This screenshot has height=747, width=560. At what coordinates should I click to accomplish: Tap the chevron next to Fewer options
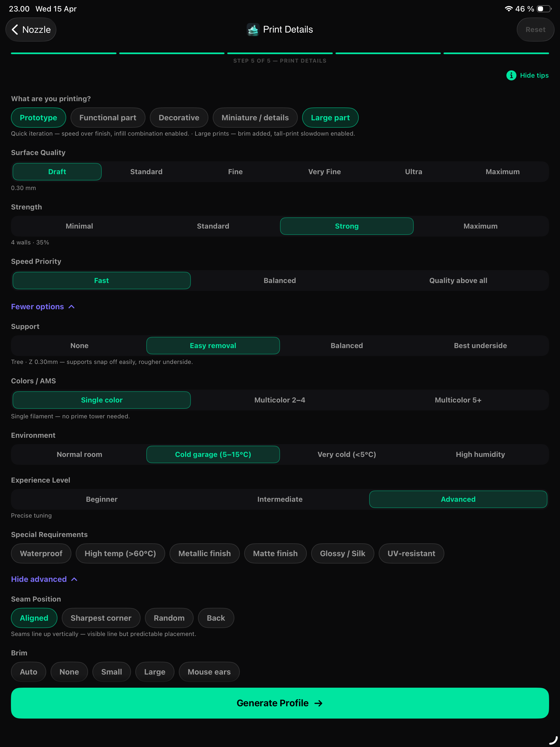click(72, 307)
